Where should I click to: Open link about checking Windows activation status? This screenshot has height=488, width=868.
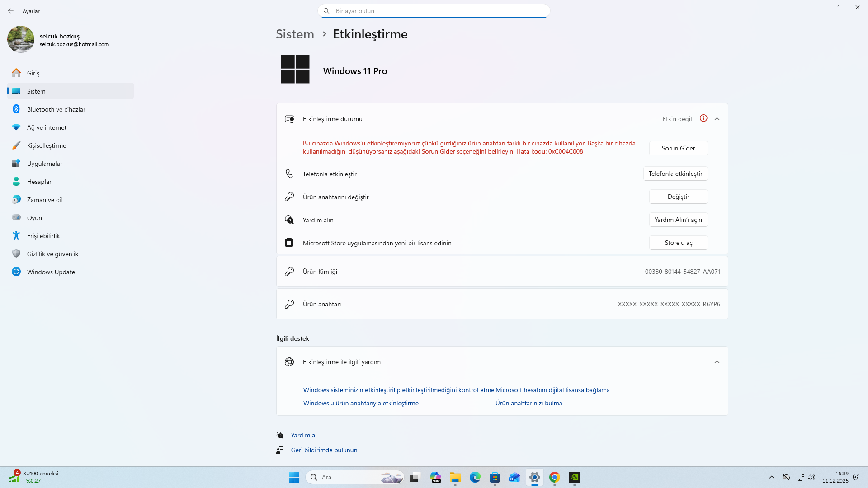click(399, 390)
